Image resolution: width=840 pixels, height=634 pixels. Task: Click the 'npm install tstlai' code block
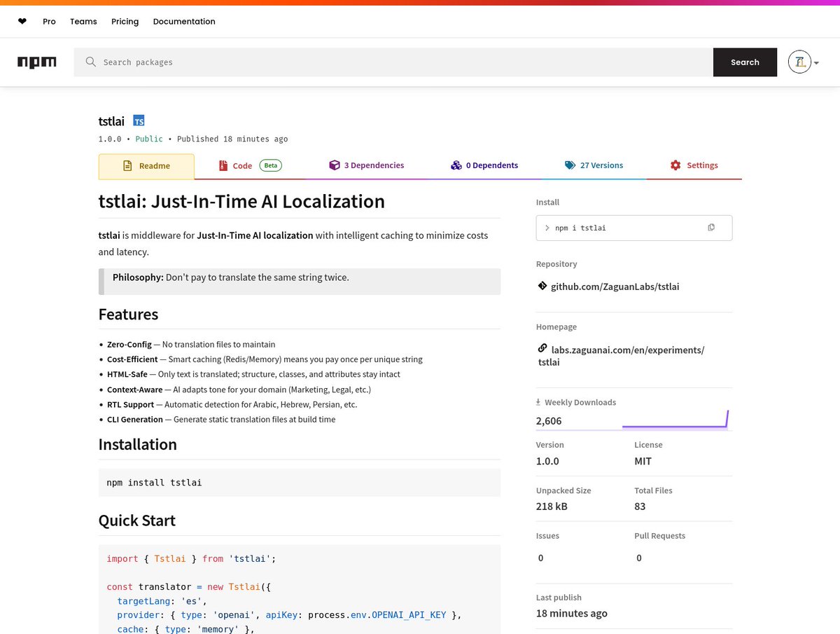[300, 482]
